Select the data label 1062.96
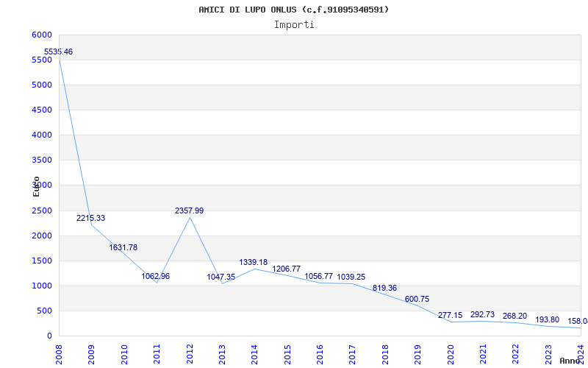Image resolution: width=588 pixels, height=368 pixels. coord(156,277)
